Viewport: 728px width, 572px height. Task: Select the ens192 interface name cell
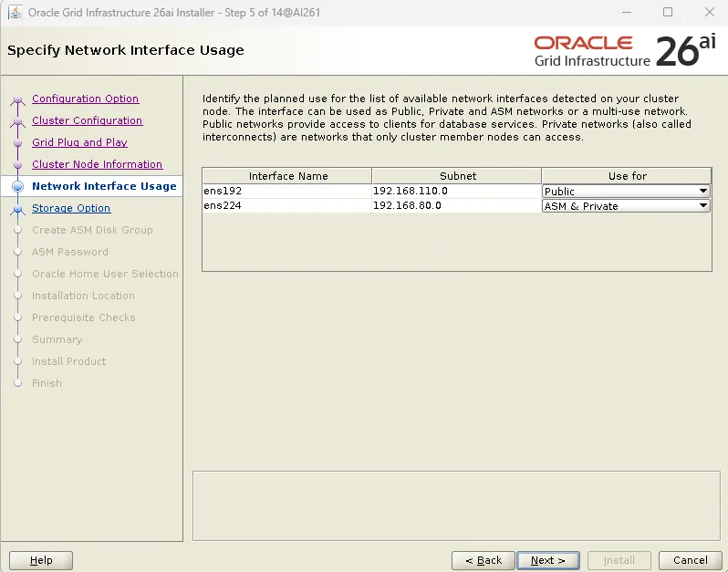287,191
